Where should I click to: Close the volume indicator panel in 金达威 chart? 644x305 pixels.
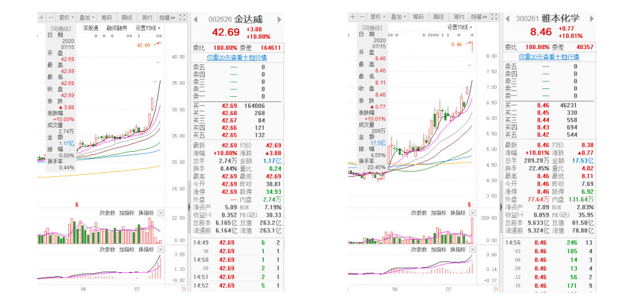(161, 213)
